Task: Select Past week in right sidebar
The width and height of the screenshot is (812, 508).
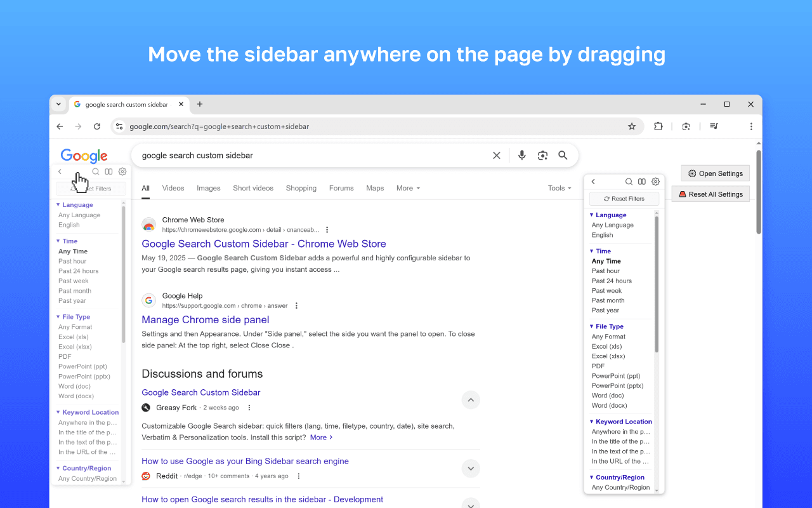Action: point(606,291)
